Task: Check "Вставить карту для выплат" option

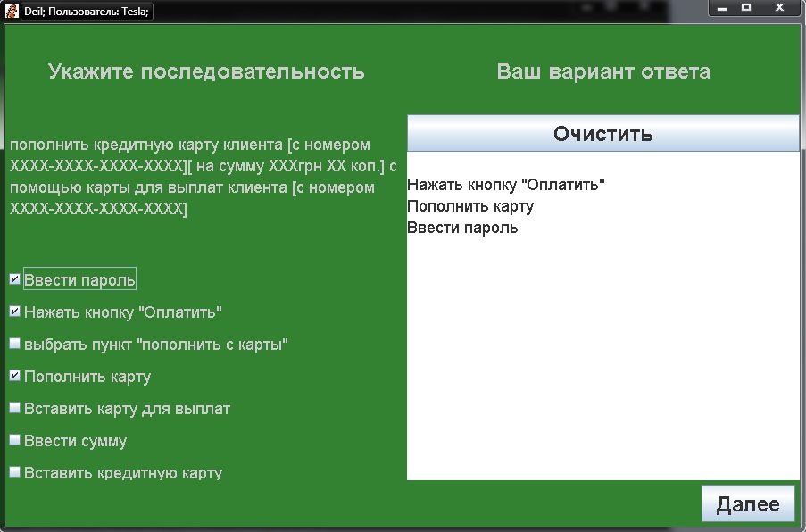Action: pos(15,408)
